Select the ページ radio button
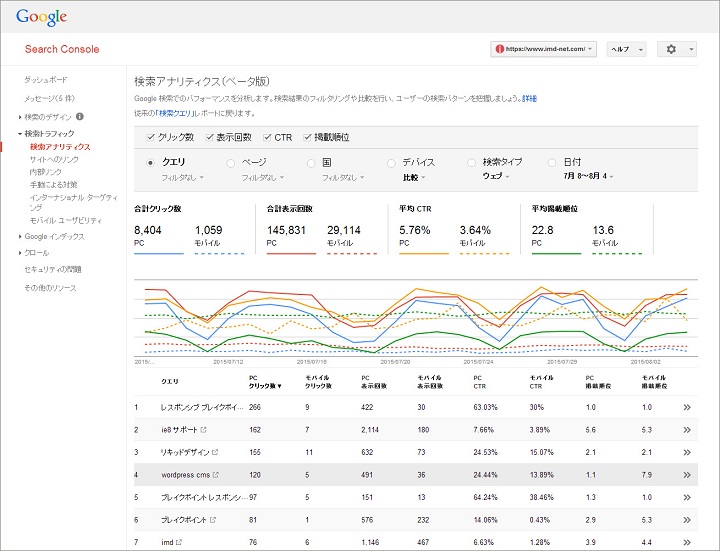Image resolution: width=720 pixels, height=551 pixels. pyautogui.click(x=231, y=163)
